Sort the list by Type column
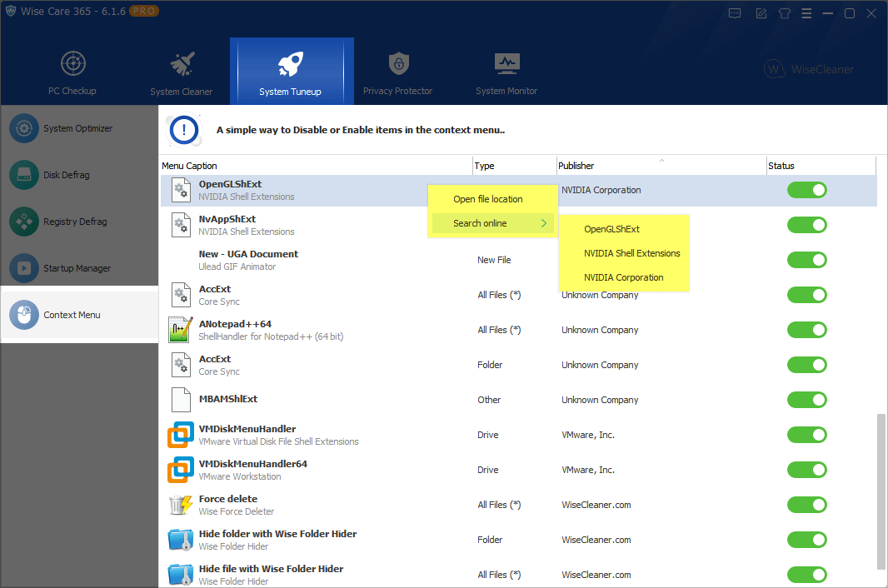The height and width of the screenshot is (588, 888). click(x=515, y=166)
